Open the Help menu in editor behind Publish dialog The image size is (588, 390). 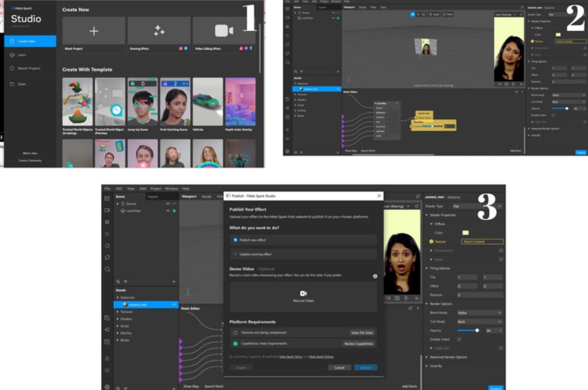click(186, 188)
